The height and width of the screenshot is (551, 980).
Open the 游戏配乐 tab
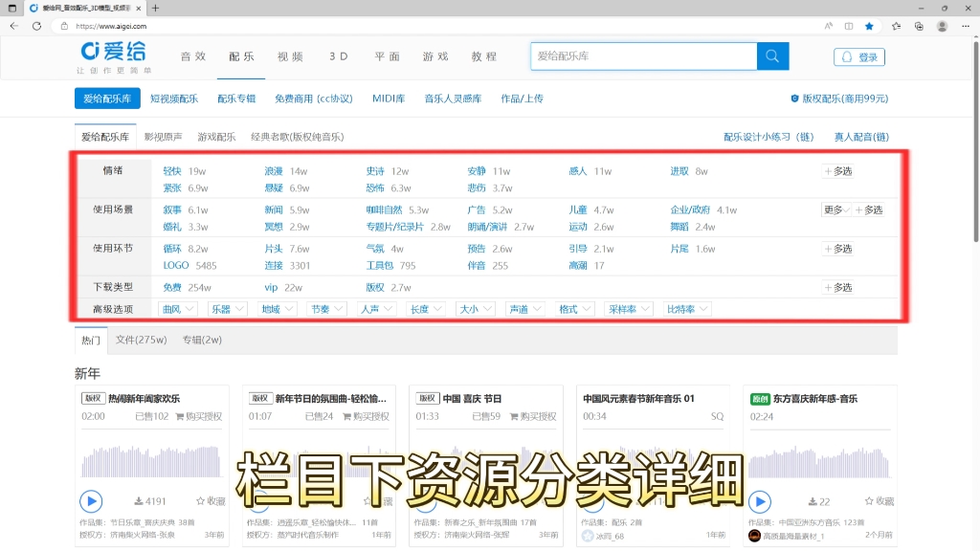[216, 136]
